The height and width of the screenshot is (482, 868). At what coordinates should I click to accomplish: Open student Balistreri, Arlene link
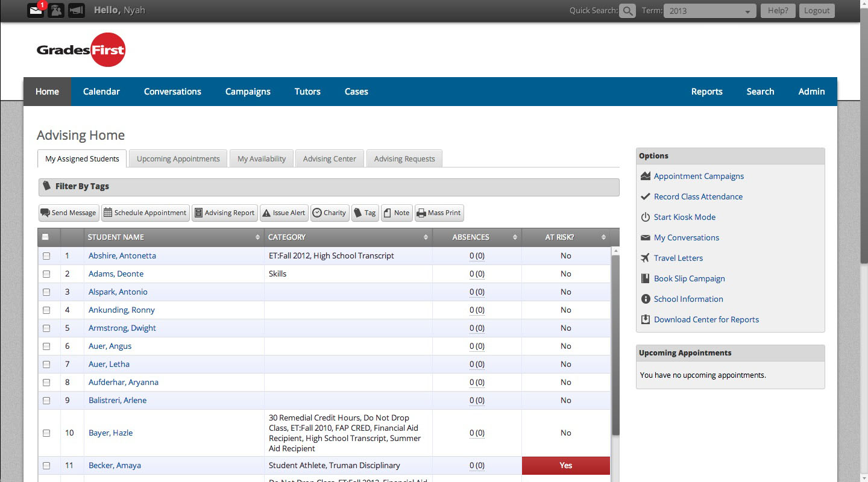click(x=118, y=401)
